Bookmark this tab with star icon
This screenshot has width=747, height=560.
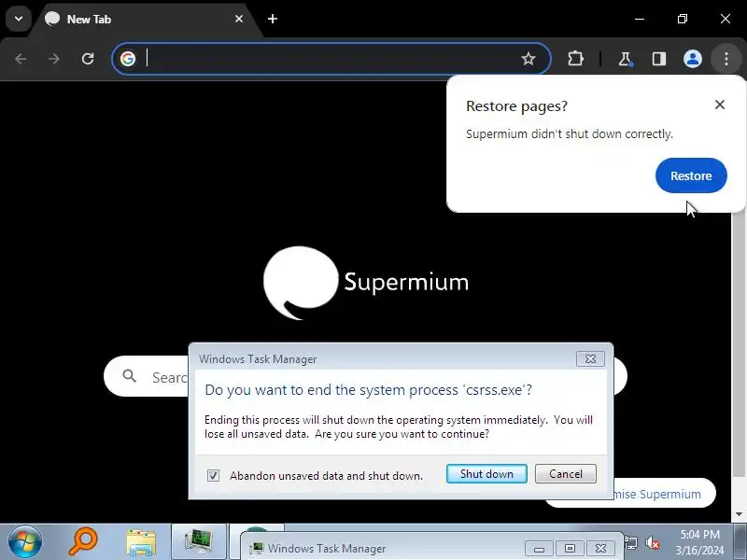[528, 59]
